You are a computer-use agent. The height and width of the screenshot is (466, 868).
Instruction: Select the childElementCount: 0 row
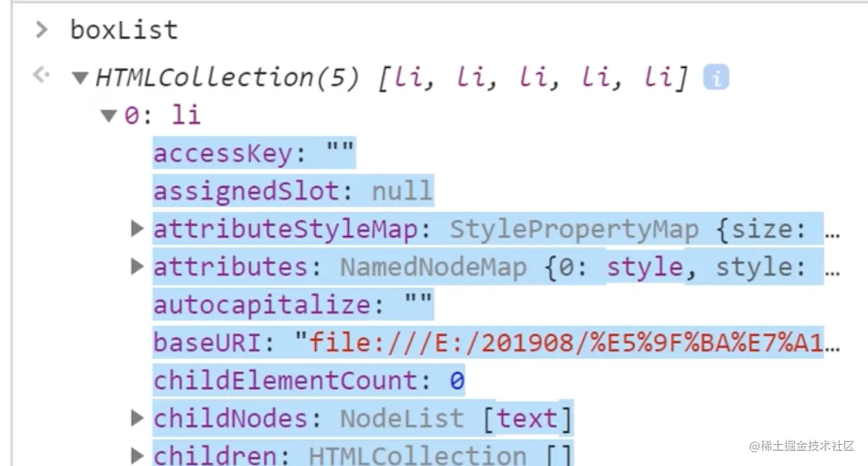tap(309, 381)
